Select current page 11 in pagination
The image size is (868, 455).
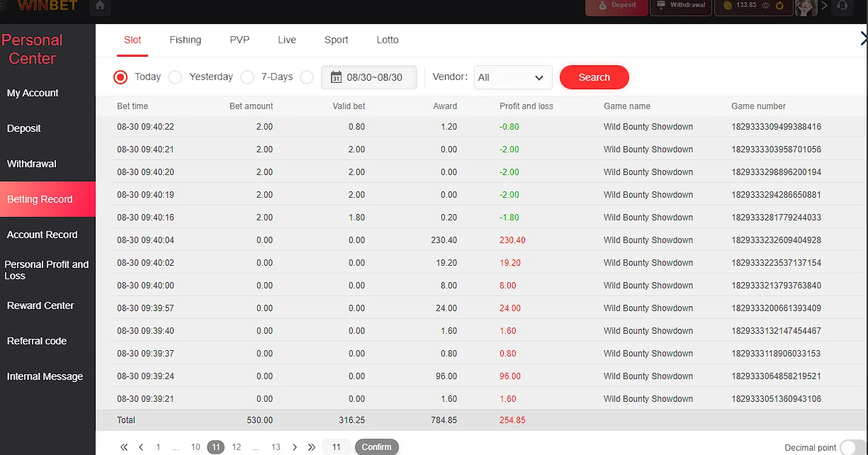click(216, 447)
